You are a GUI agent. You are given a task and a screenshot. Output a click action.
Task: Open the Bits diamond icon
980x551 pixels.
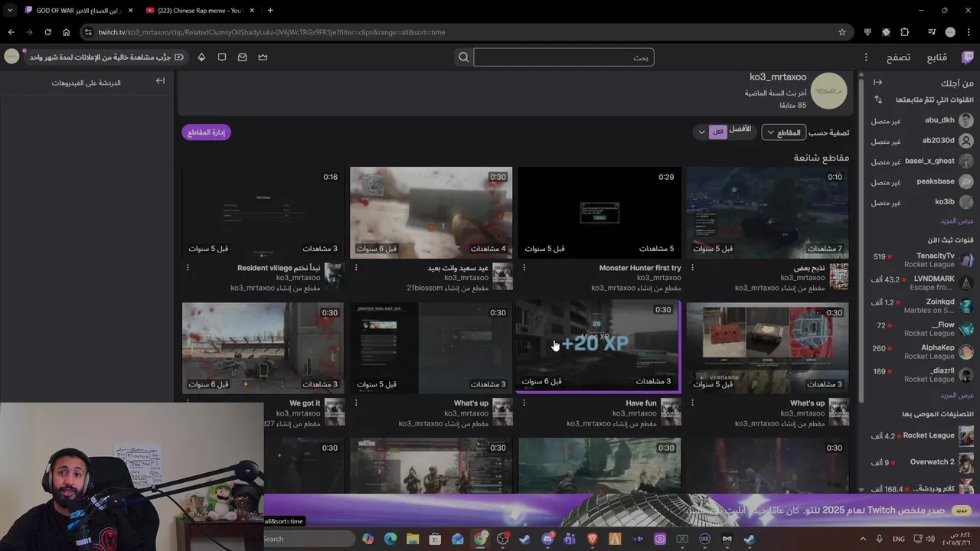pyautogui.click(x=201, y=57)
